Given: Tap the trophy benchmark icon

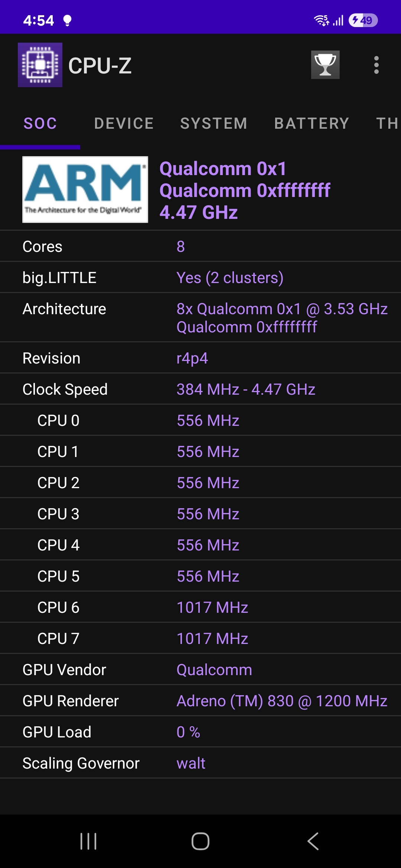Looking at the screenshot, I should (x=325, y=65).
